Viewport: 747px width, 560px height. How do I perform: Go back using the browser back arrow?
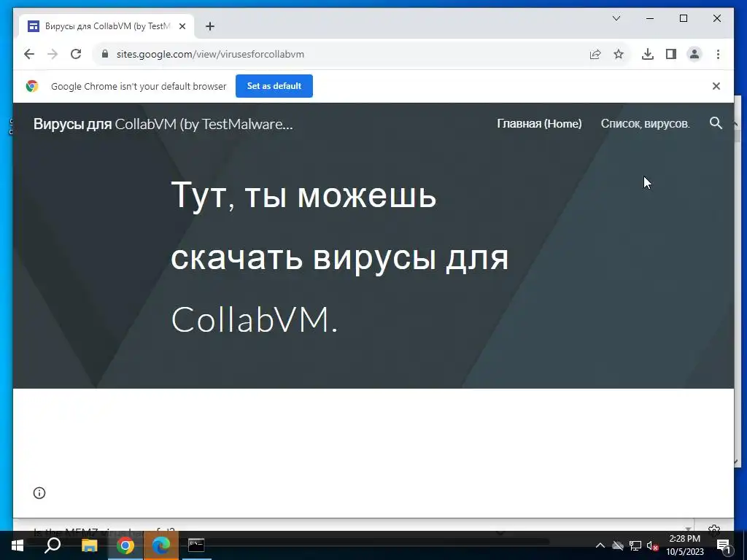click(29, 54)
